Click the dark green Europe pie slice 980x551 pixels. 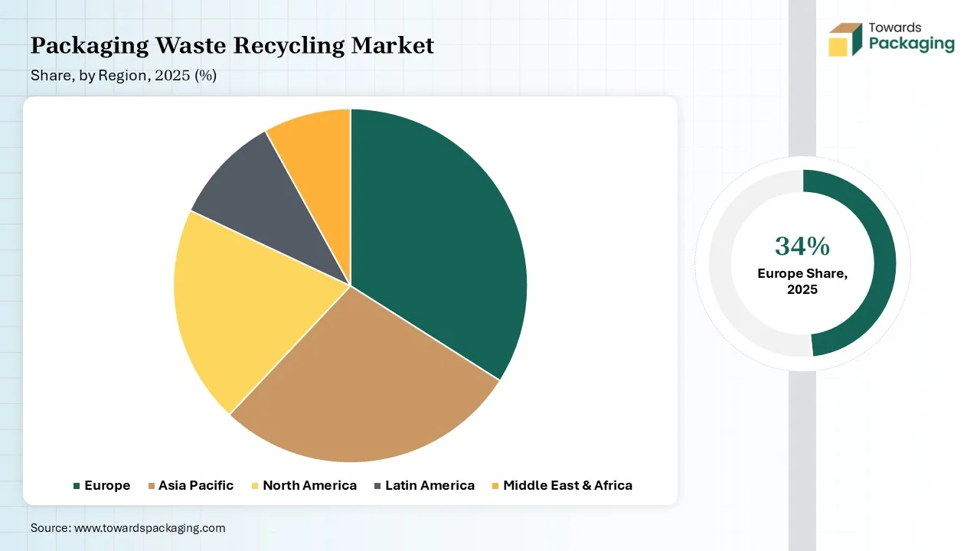[436, 245]
